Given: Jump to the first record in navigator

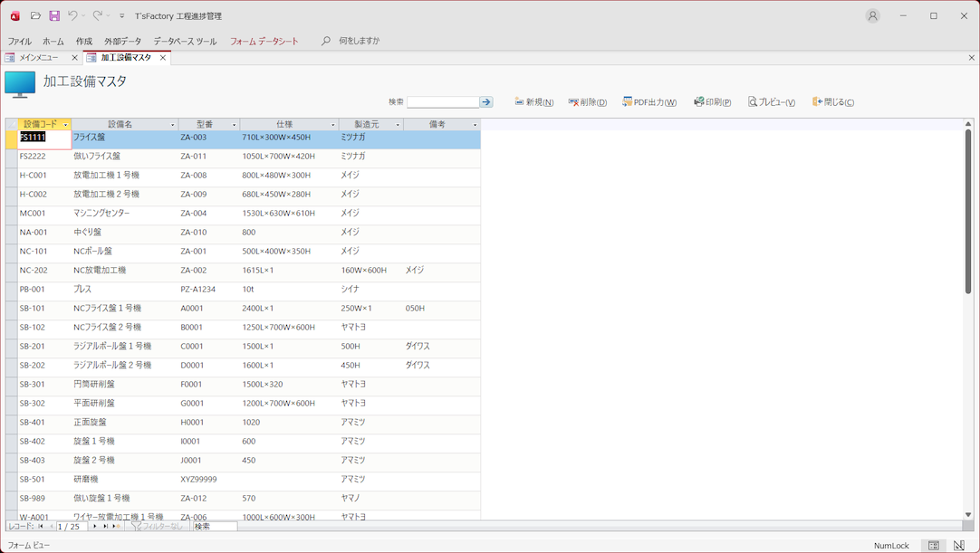Looking at the screenshot, I should pyautogui.click(x=41, y=526).
